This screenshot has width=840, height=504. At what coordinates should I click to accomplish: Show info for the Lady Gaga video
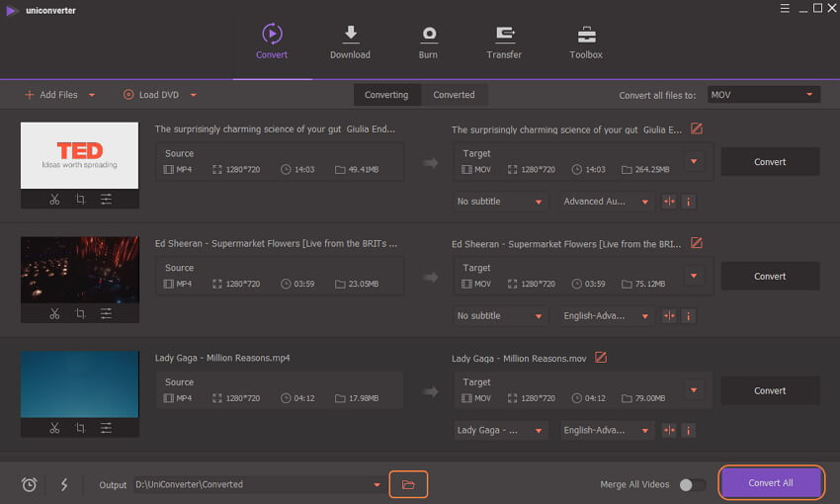(x=689, y=430)
